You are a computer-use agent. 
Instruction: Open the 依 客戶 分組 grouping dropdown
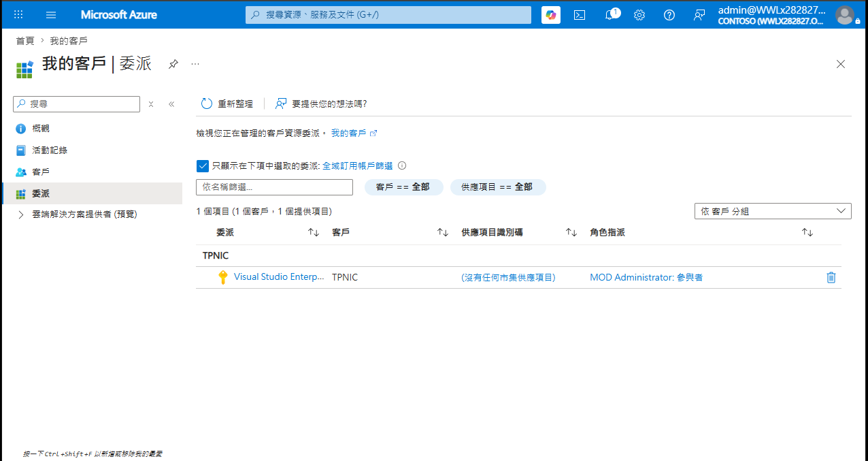pyautogui.click(x=773, y=211)
